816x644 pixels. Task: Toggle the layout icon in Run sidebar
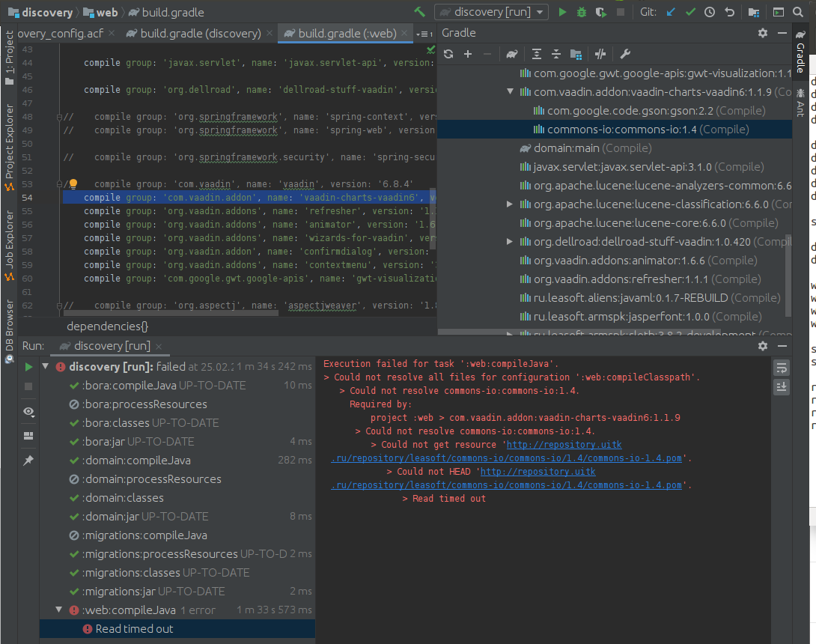pyautogui.click(x=28, y=436)
